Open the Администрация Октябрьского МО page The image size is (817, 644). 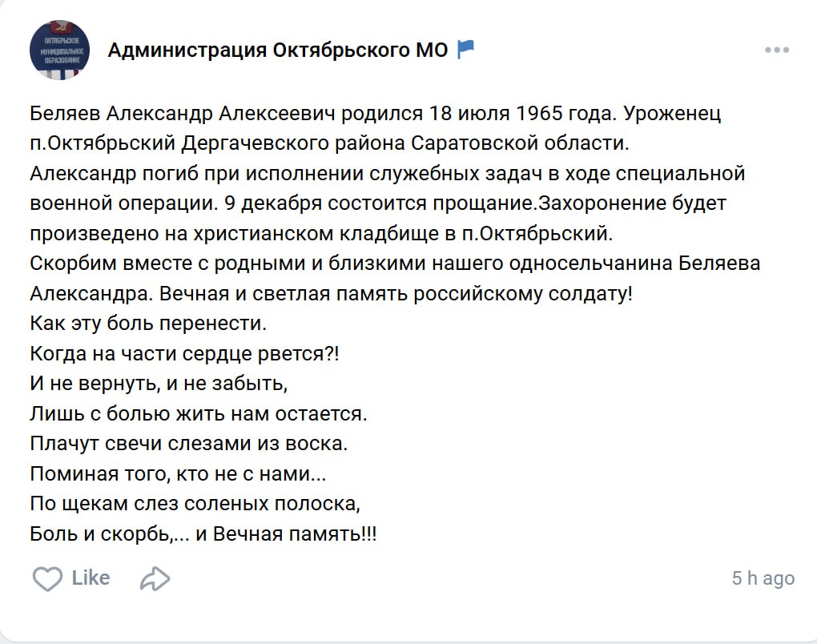click(277, 50)
